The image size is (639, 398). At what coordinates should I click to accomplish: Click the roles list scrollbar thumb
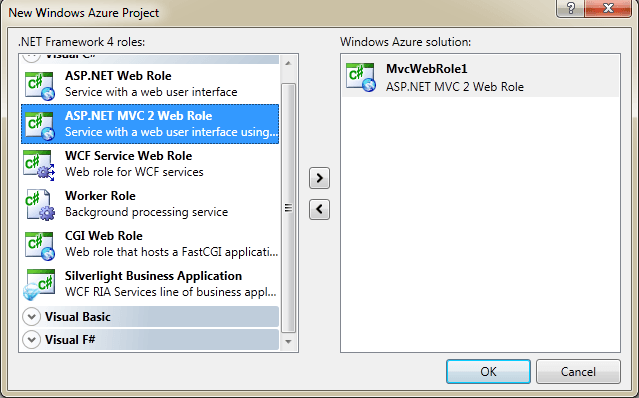point(288,208)
